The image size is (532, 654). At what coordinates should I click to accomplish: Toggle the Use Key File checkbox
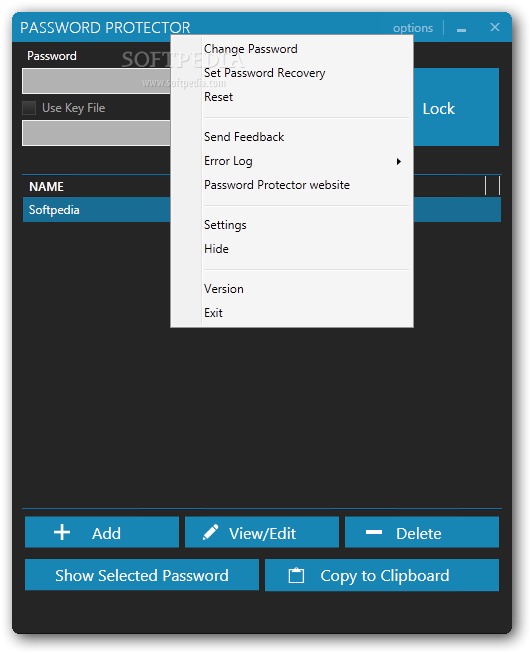[x=29, y=108]
